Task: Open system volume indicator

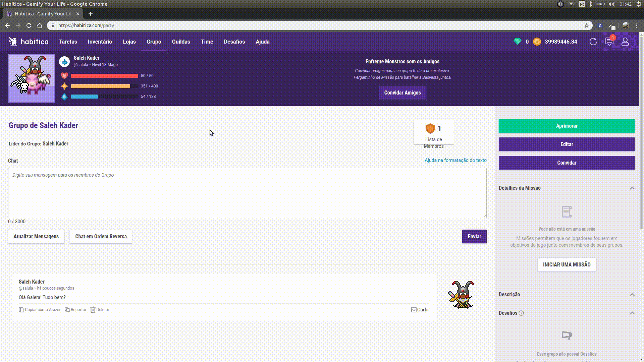Action: click(611, 4)
